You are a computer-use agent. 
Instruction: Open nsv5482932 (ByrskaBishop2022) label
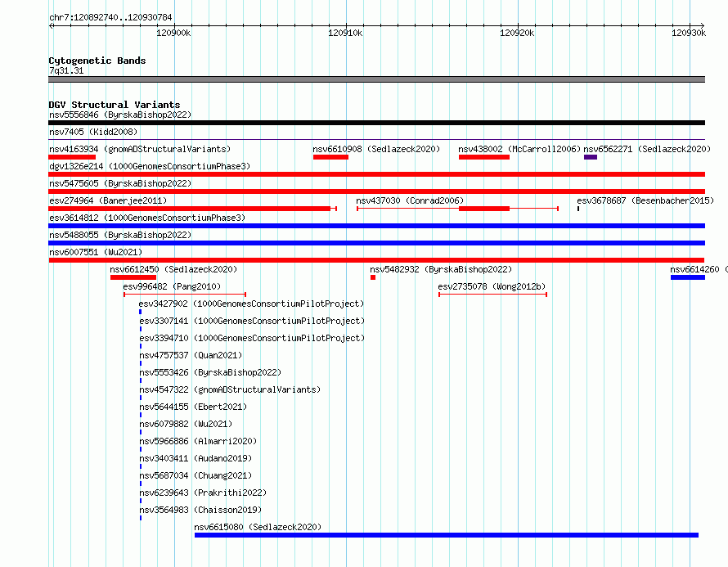pyautogui.click(x=441, y=269)
